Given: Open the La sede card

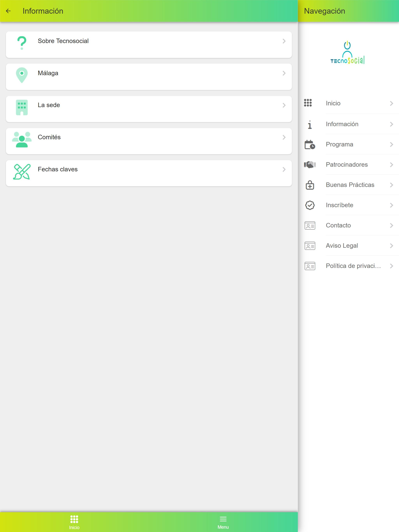Looking at the screenshot, I should (149, 109).
